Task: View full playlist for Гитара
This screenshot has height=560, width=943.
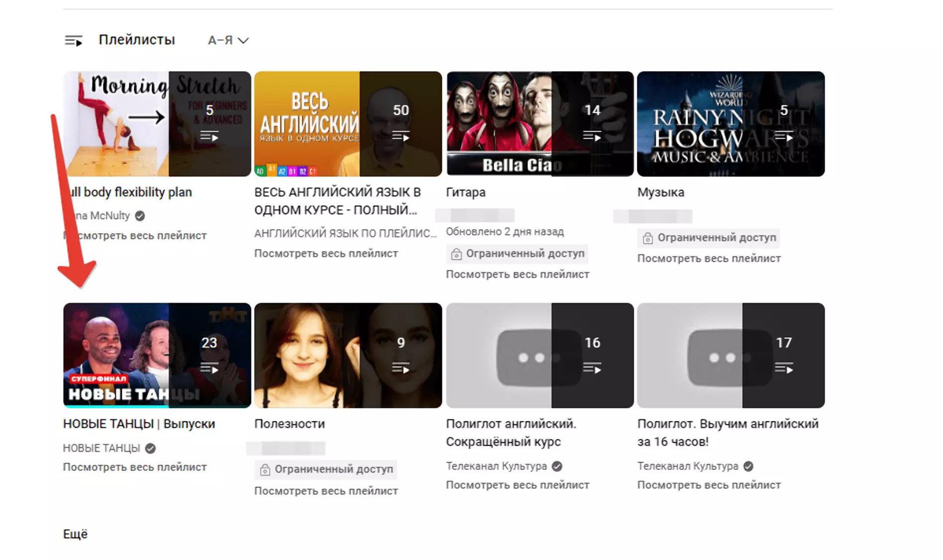Action: 517,274
